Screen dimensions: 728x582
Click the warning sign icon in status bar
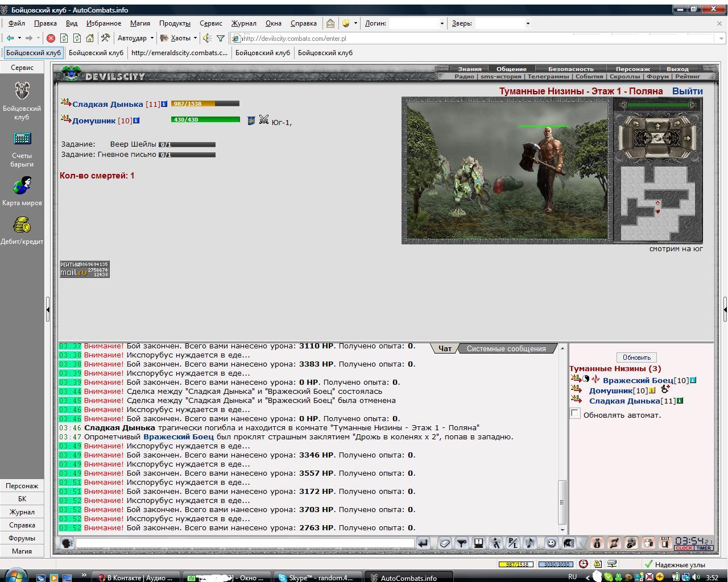pos(598,564)
